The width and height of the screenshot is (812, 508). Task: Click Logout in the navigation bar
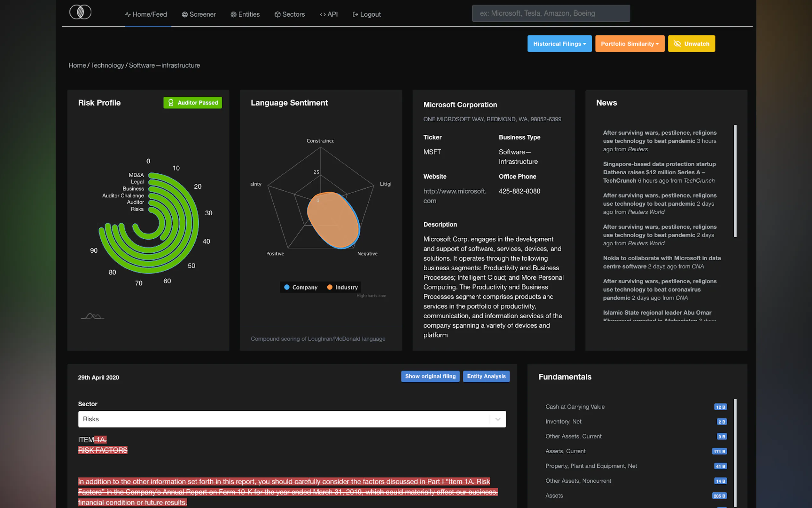click(367, 14)
